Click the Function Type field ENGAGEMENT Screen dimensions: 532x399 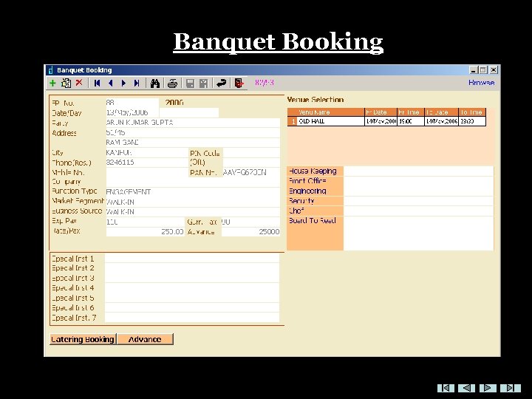point(193,192)
